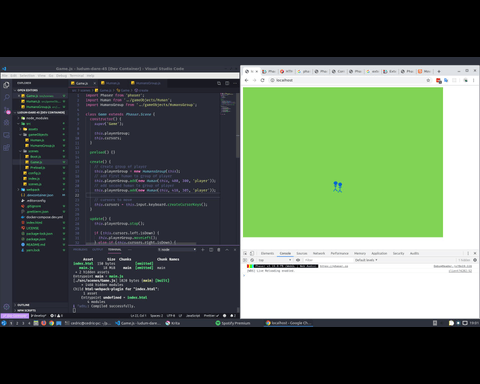Switch to the Output panel tab
Screen dimensions: 480x384
(x=98, y=249)
